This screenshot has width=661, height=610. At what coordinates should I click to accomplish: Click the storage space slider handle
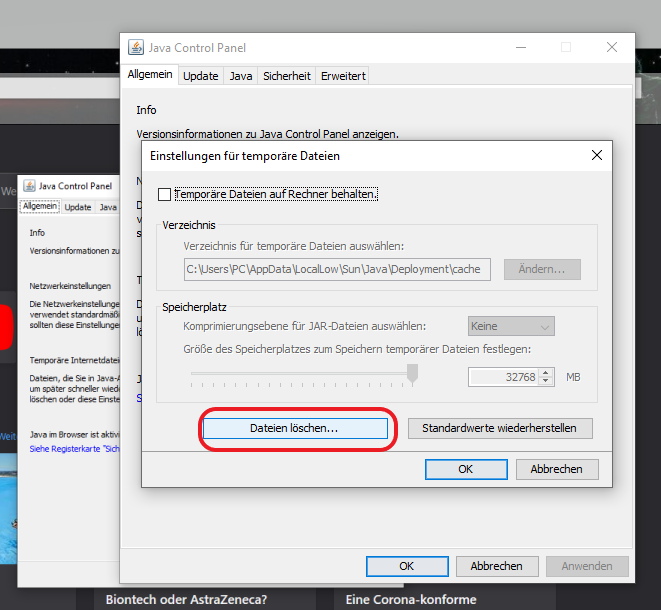[412, 374]
